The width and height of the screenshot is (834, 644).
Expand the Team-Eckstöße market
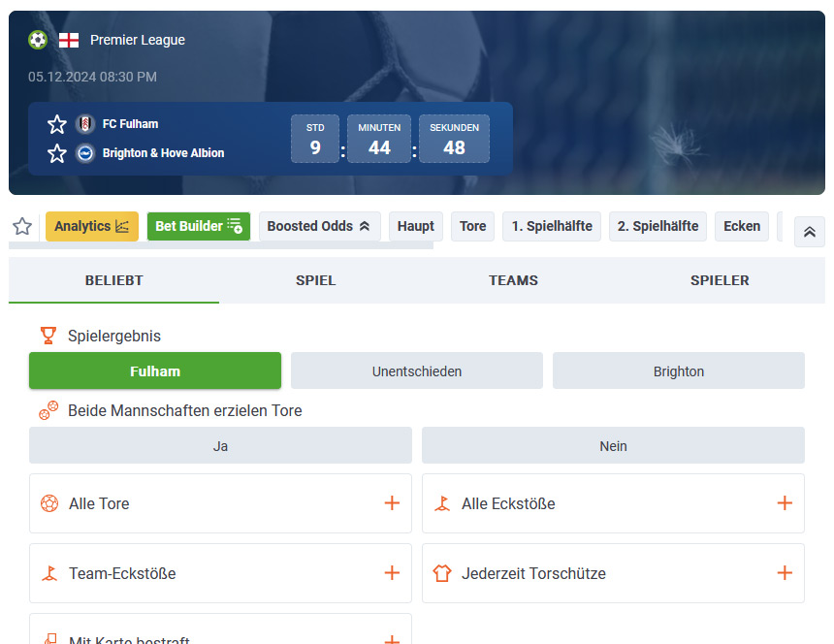[x=392, y=573]
